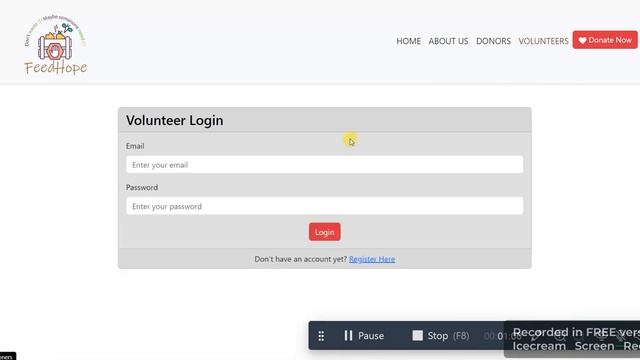This screenshot has height=360, width=640.
Task: Select VOLUNTEERS in navigation bar
Action: [x=543, y=41]
